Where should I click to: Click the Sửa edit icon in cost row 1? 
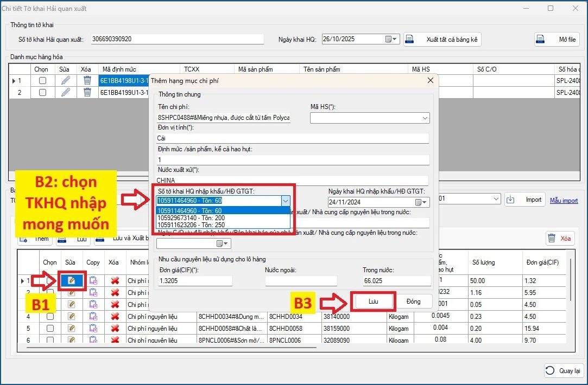(x=72, y=280)
